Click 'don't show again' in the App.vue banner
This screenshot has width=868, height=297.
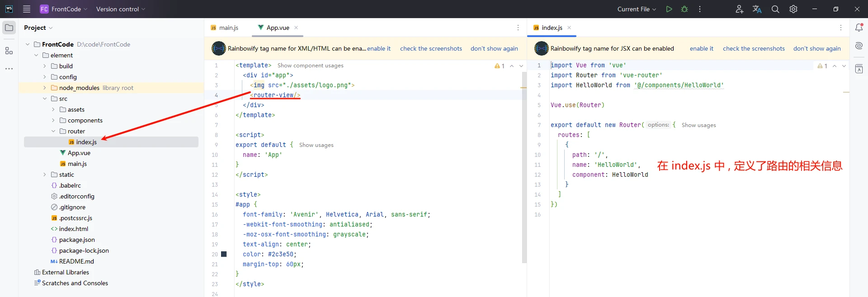[x=494, y=48]
